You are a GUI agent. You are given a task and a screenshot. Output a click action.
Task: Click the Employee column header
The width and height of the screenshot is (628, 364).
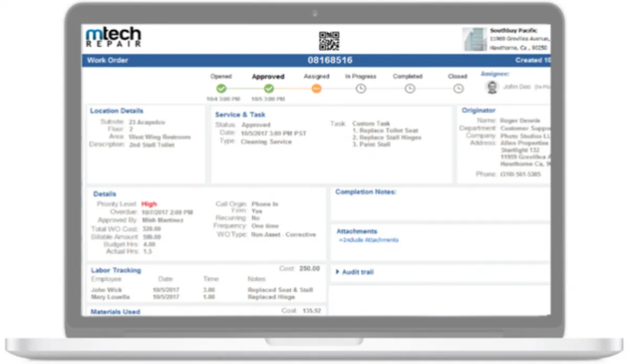(x=106, y=279)
